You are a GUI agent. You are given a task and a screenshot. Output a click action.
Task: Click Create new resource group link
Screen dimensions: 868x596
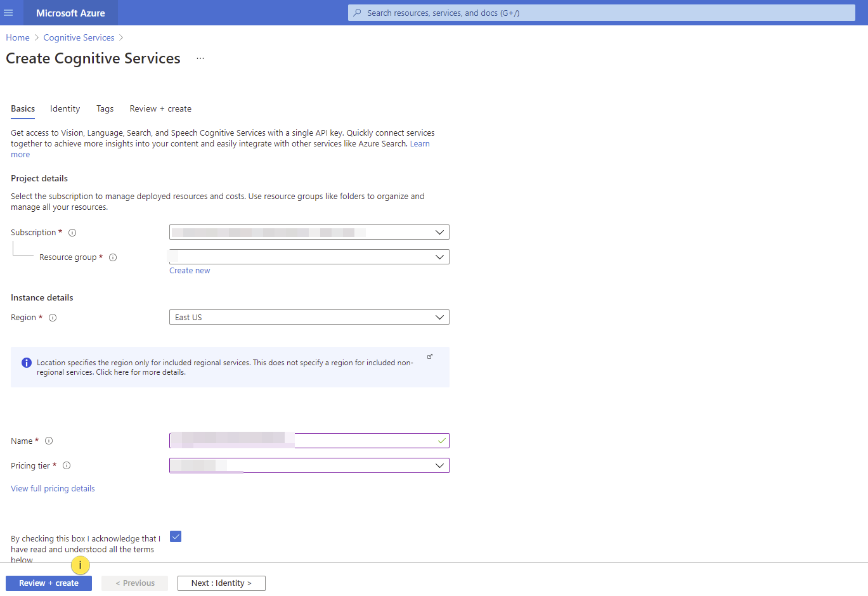click(x=190, y=271)
